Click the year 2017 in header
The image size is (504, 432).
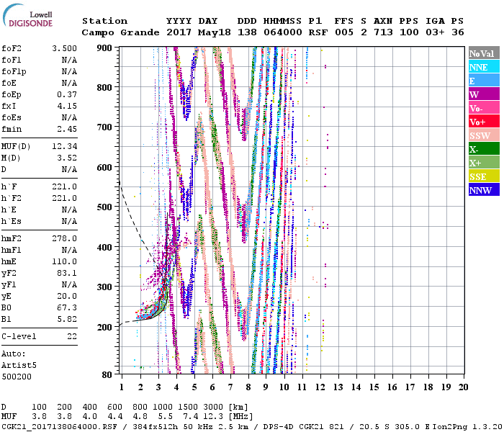[179, 32]
